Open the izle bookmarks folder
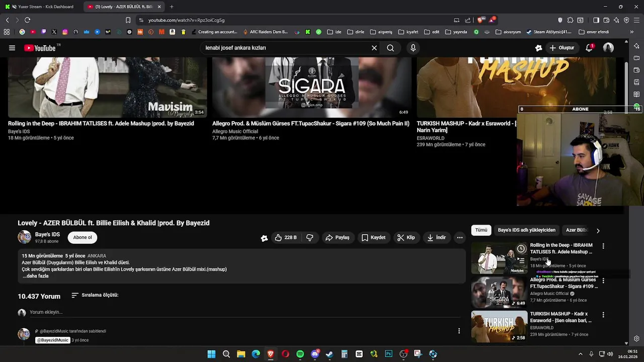 click(334, 32)
